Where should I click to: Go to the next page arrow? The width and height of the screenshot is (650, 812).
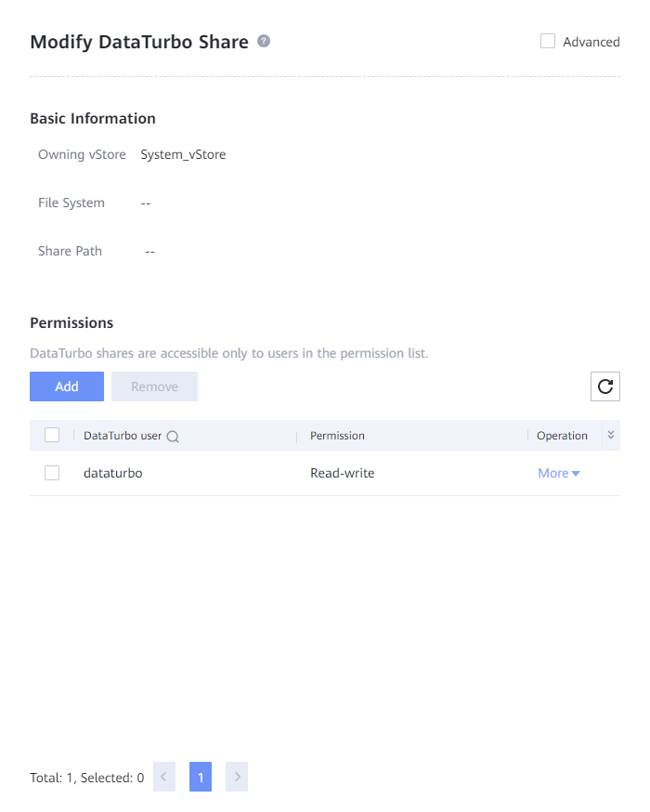pos(237,777)
